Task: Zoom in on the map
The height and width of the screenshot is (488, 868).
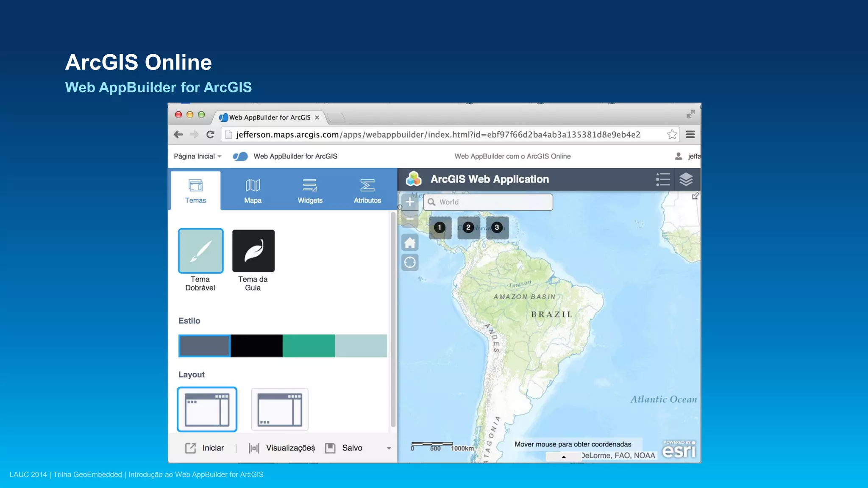Action: [410, 202]
